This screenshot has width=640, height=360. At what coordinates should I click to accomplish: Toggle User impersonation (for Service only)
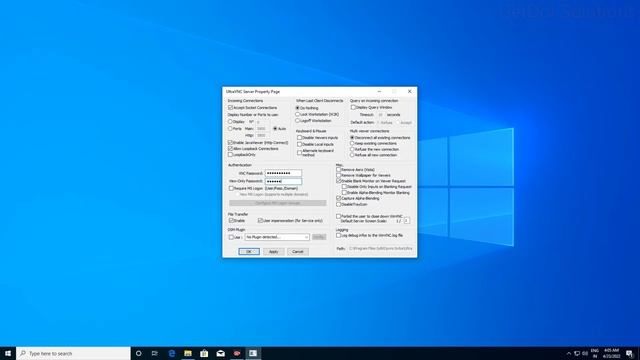(x=260, y=220)
